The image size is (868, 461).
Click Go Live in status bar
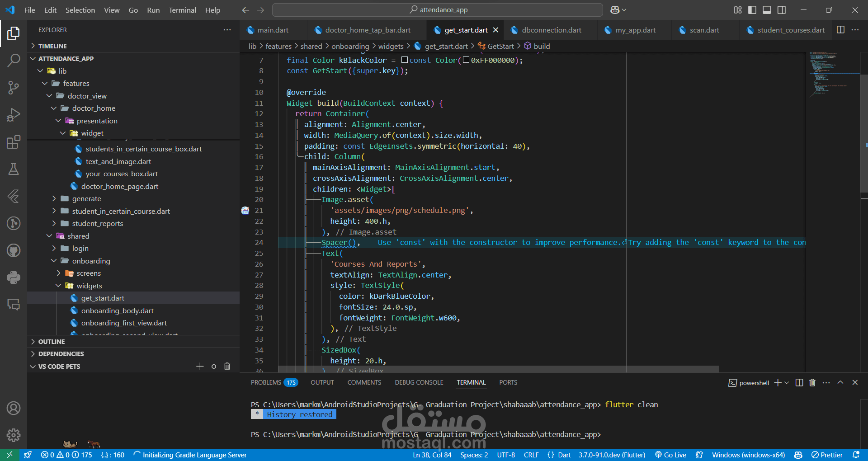670,455
